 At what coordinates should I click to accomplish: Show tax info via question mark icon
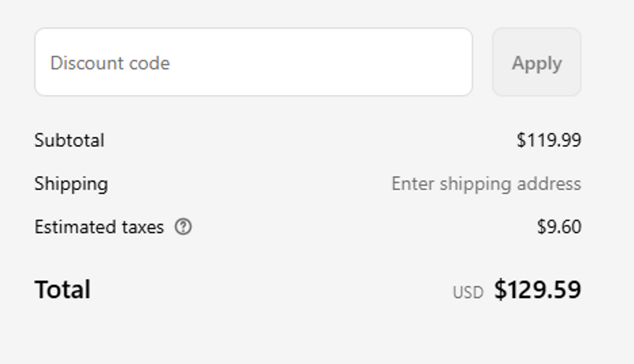(183, 227)
